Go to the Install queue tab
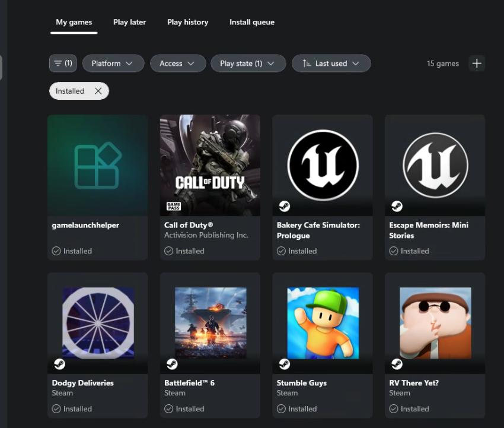 pos(252,22)
